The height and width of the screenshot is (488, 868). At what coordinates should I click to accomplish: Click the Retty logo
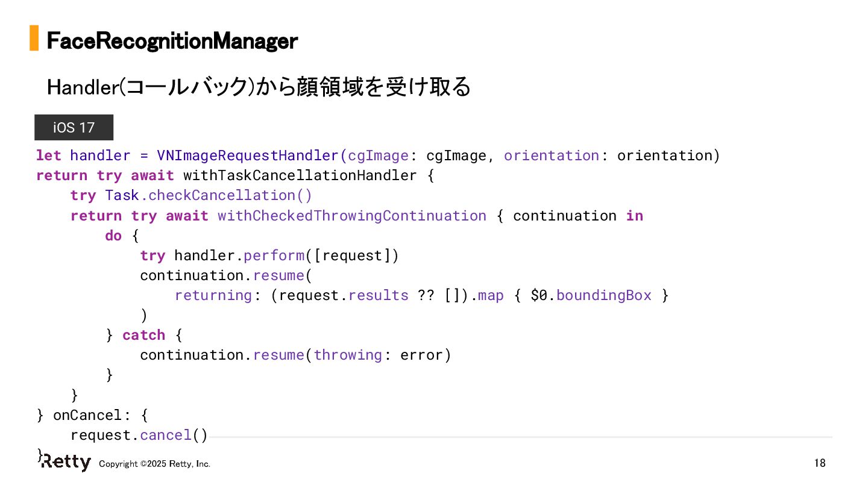66,461
